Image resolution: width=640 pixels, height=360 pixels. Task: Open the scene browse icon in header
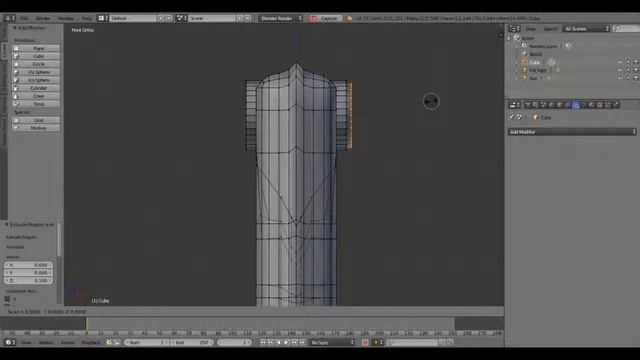tap(182, 18)
